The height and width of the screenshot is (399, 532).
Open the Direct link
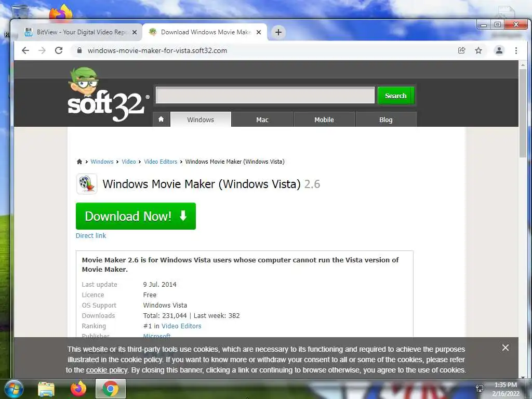point(90,235)
